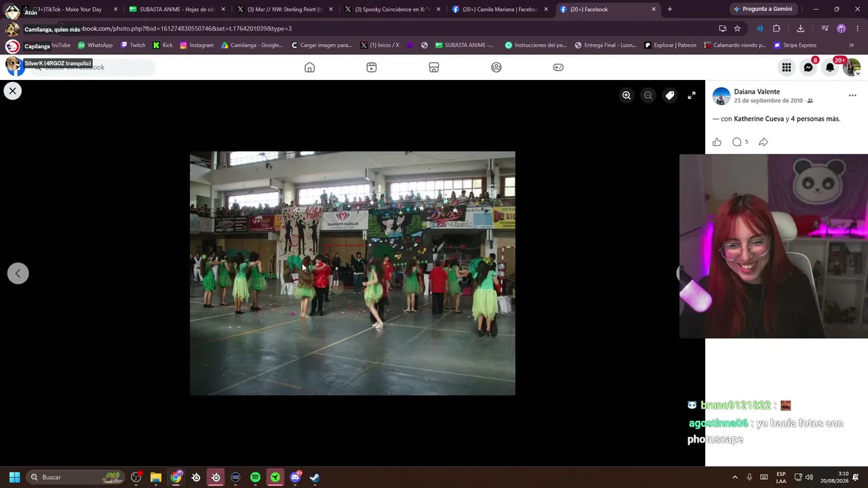Open the post date 25 de septiembre de 2010

tap(768, 101)
